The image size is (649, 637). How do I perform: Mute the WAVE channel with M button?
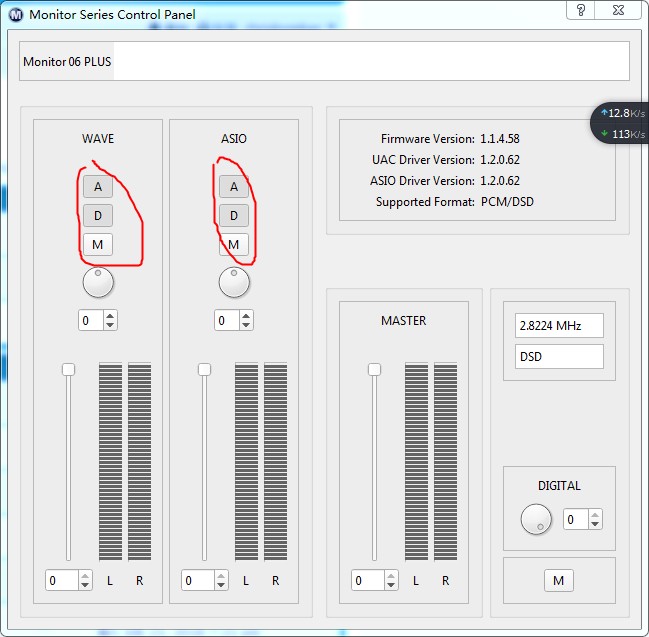point(98,244)
